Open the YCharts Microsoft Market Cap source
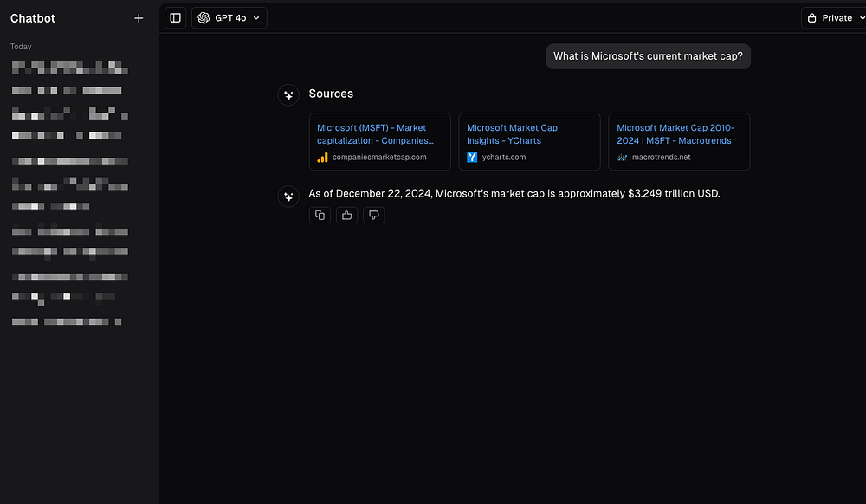 coord(529,141)
